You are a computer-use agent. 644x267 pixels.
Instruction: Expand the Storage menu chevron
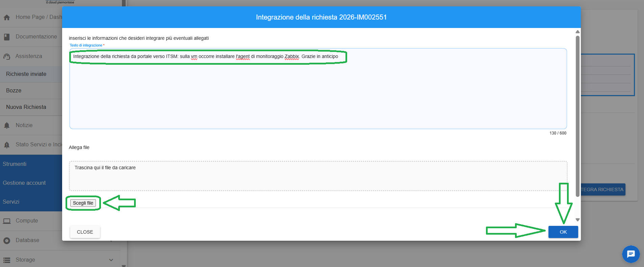point(111,260)
